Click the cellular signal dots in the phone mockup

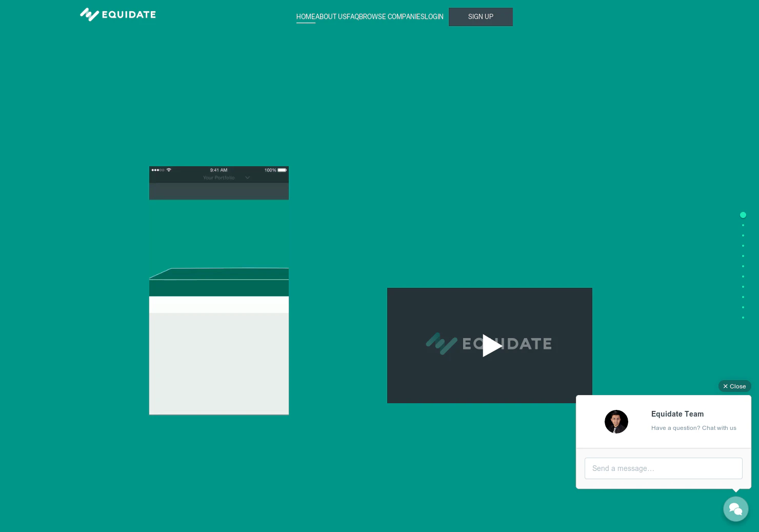[x=158, y=170]
